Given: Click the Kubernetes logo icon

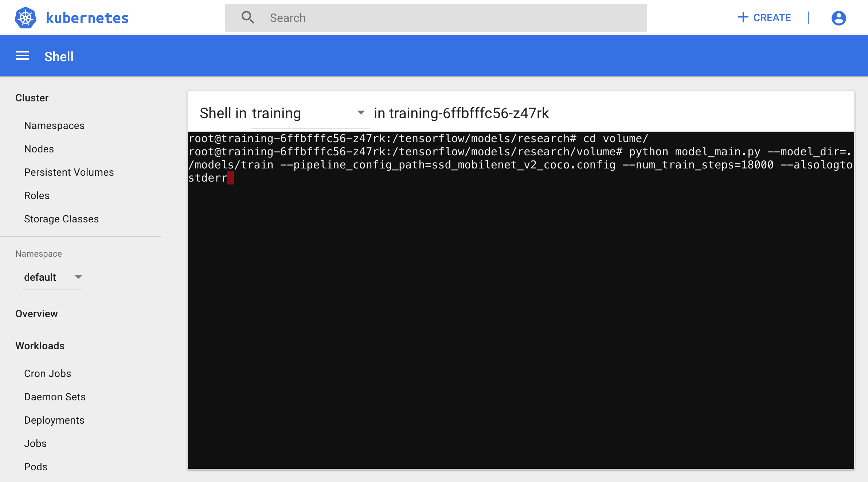Looking at the screenshot, I should [x=26, y=17].
